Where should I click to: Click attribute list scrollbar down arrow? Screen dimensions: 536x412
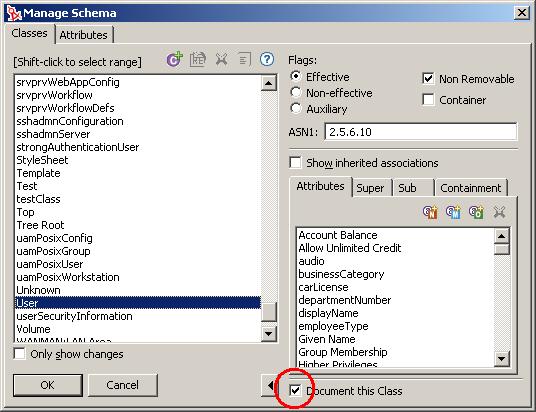pos(502,359)
